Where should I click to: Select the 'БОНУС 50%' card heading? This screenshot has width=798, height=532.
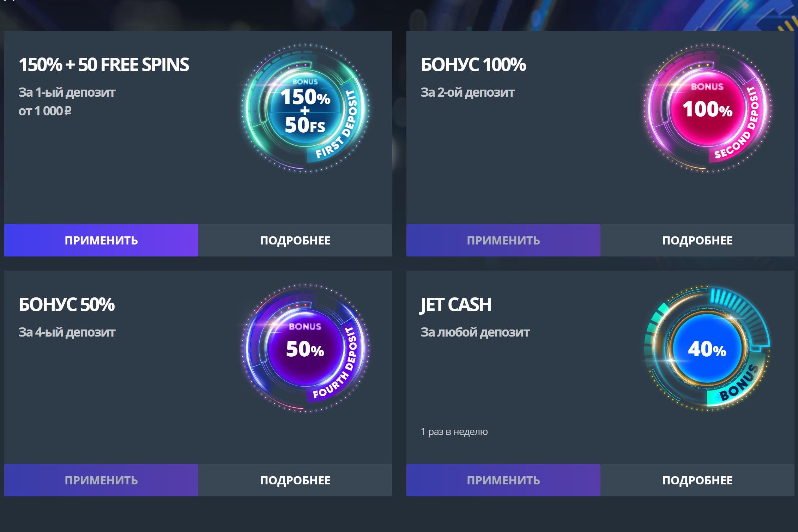pyautogui.click(x=67, y=304)
